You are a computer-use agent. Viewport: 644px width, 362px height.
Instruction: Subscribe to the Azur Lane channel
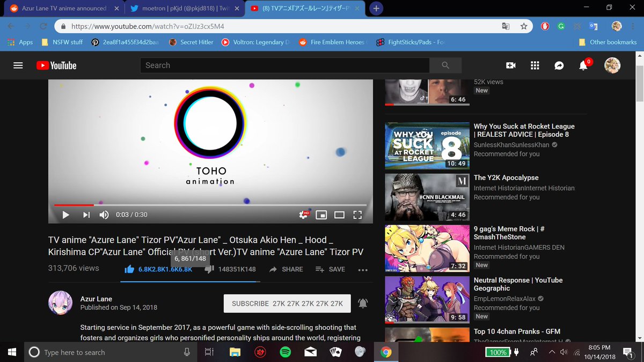(287, 304)
